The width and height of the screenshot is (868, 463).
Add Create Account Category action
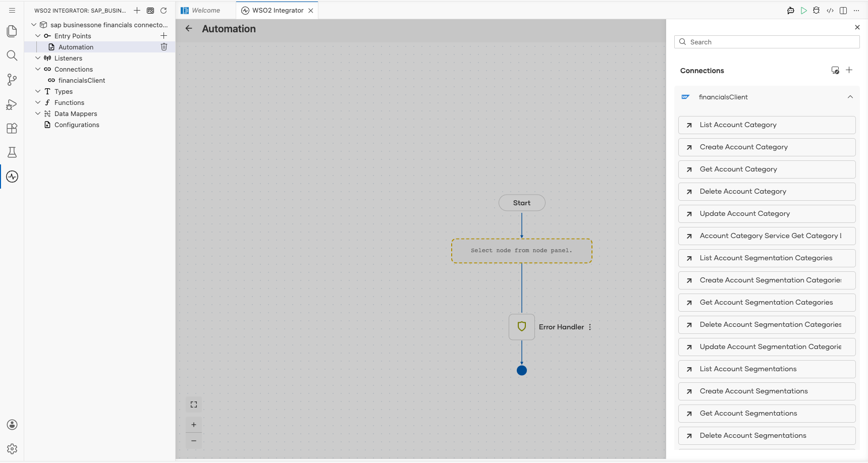point(767,147)
